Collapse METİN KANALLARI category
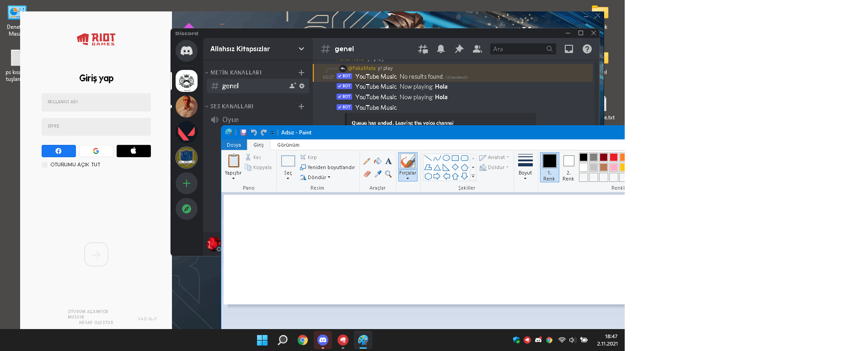 pyautogui.click(x=233, y=73)
